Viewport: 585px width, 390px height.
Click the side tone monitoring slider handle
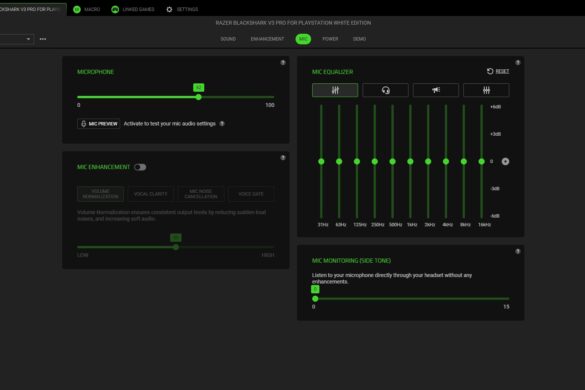pos(315,299)
